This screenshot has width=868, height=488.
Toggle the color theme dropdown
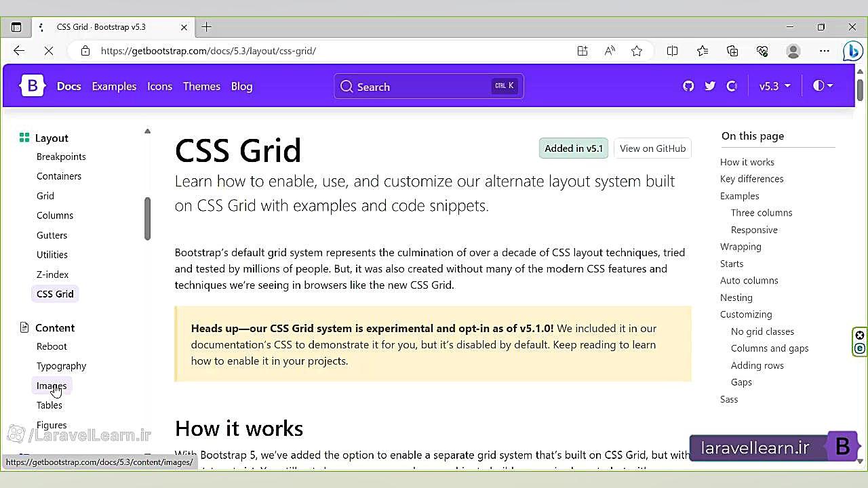823,86
